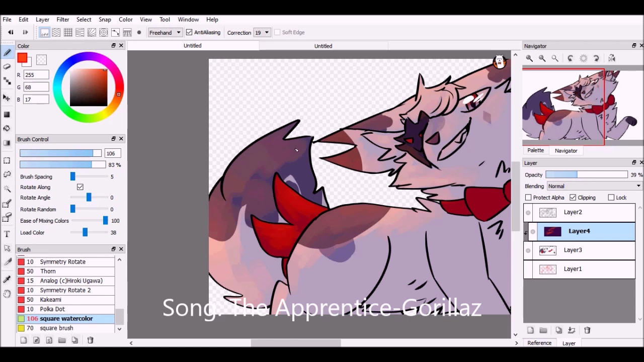Click the Navigator zoom out icon

tap(542, 58)
